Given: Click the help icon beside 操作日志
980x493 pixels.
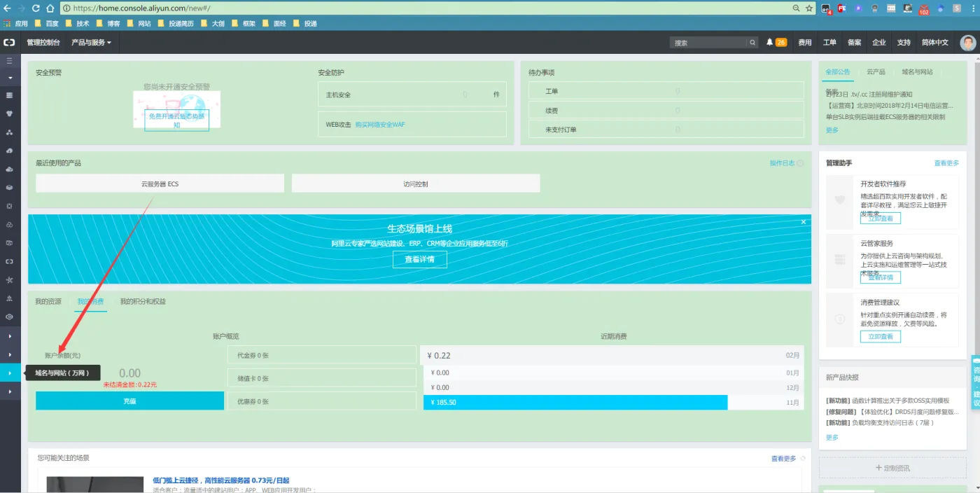Looking at the screenshot, I should pyautogui.click(x=801, y=163).
